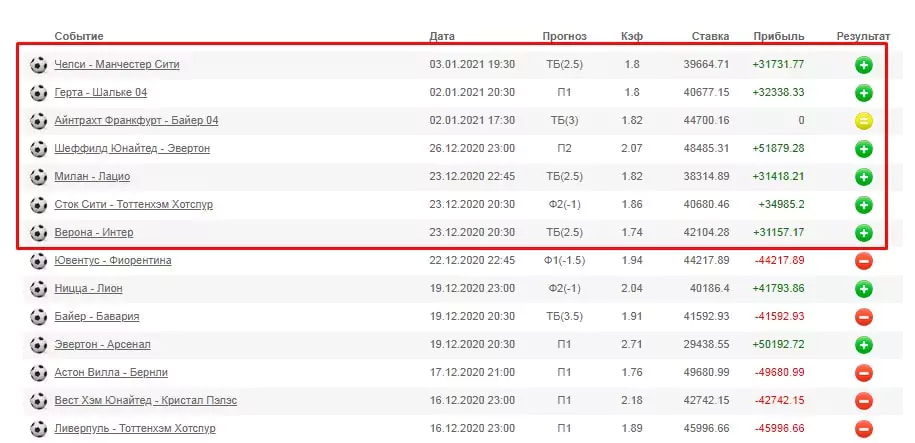915x443 pixels.
Task: Click the soccer ball icon beside Сток Сити - Тоттенхэм
Action: [x=39, y=205]
